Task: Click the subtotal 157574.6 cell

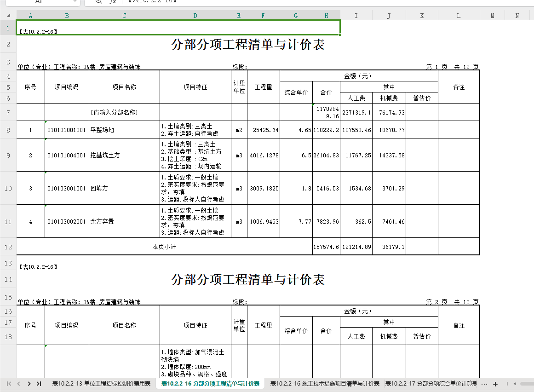Action: coord(326,247)
